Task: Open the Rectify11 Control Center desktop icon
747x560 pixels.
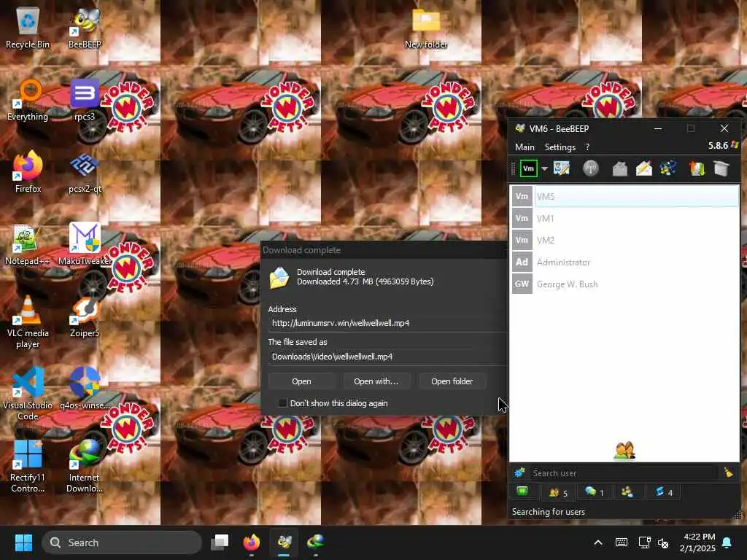Action: (x=28, y=466)
